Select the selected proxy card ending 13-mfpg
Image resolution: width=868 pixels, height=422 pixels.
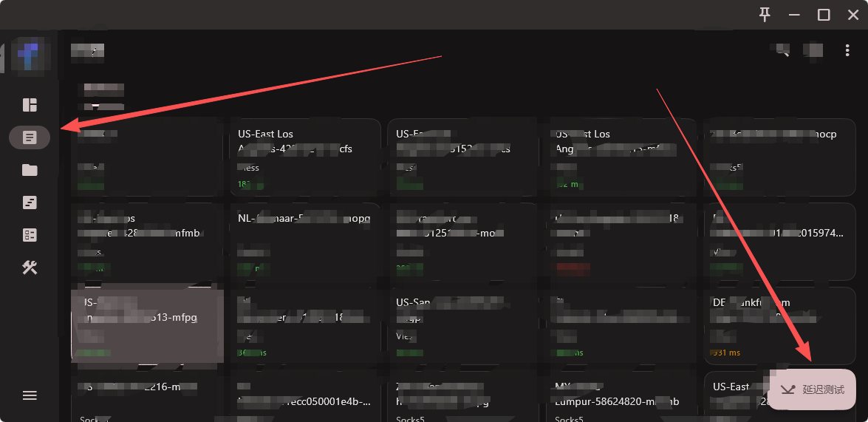click(x=147, y=326)
